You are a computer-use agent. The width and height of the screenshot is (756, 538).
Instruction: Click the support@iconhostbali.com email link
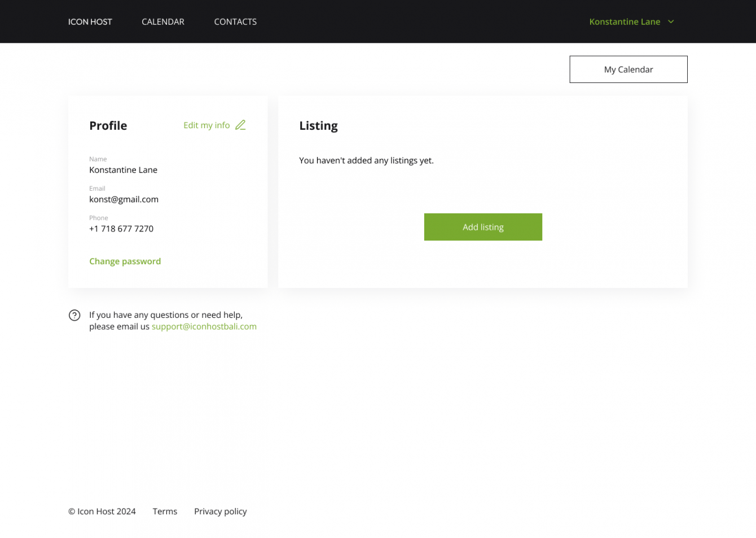pos(204,326)
